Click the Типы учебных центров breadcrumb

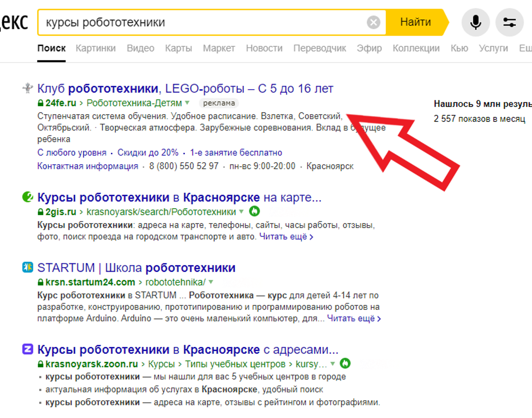(235, 364)
